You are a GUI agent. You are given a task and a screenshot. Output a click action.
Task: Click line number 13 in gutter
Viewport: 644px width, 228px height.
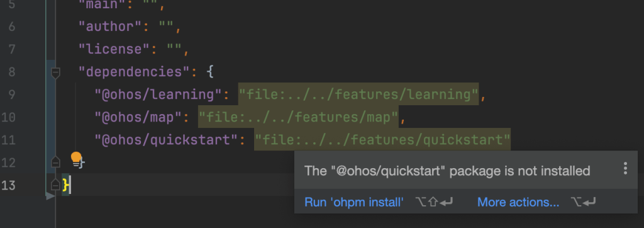pyautogui.click(x=8, y=185)
